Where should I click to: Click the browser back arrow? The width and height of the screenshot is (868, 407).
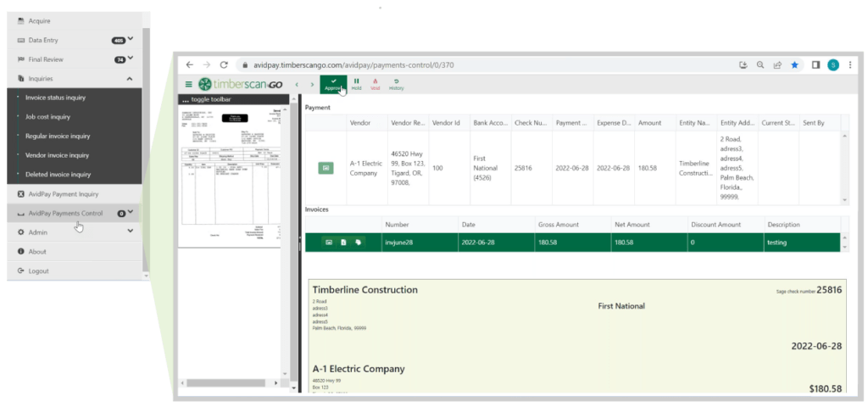pos(189,64)
